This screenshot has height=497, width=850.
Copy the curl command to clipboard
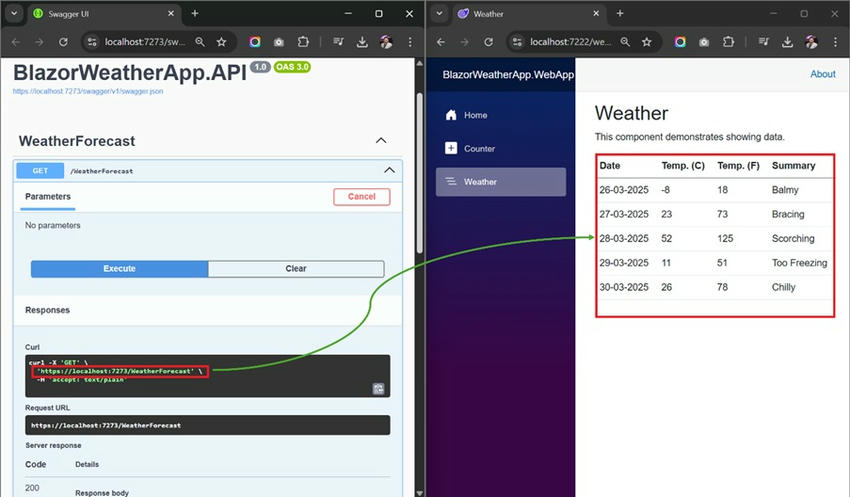(378, 389)
